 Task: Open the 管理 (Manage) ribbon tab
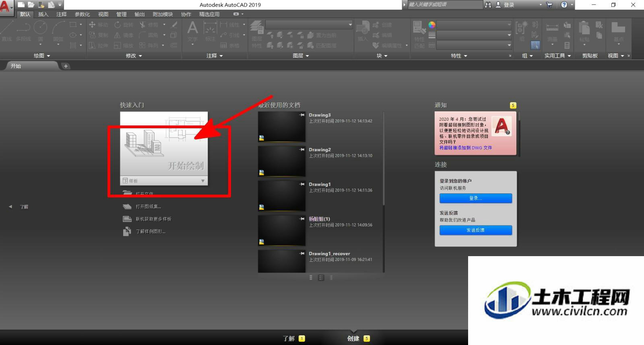coord(121,14)
